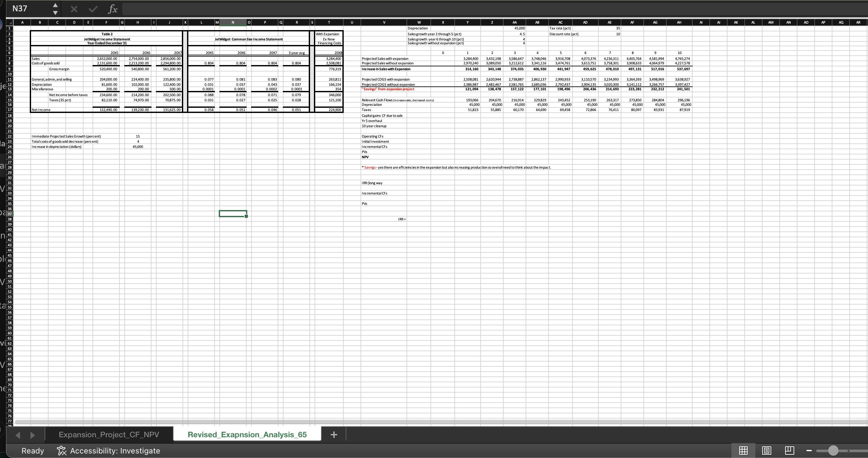Cancel cell entry using the X icon
This screenshot has width=868, height=458.
(74, 9)
